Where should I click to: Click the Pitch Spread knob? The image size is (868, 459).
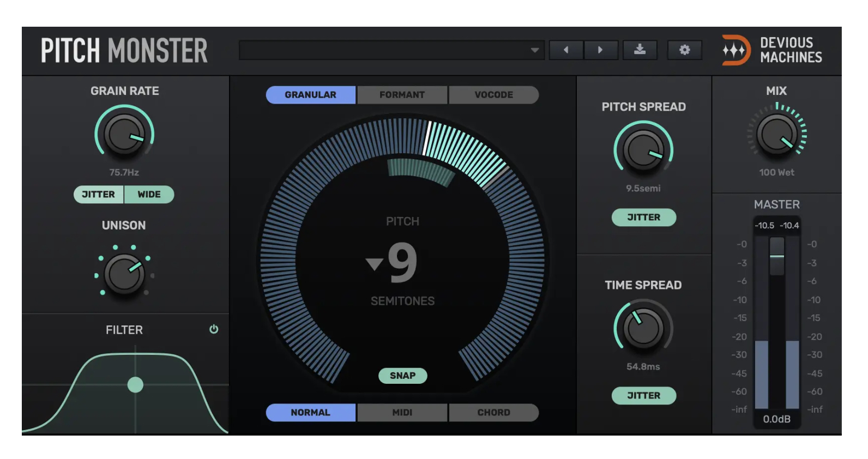(x=643, y=151)
